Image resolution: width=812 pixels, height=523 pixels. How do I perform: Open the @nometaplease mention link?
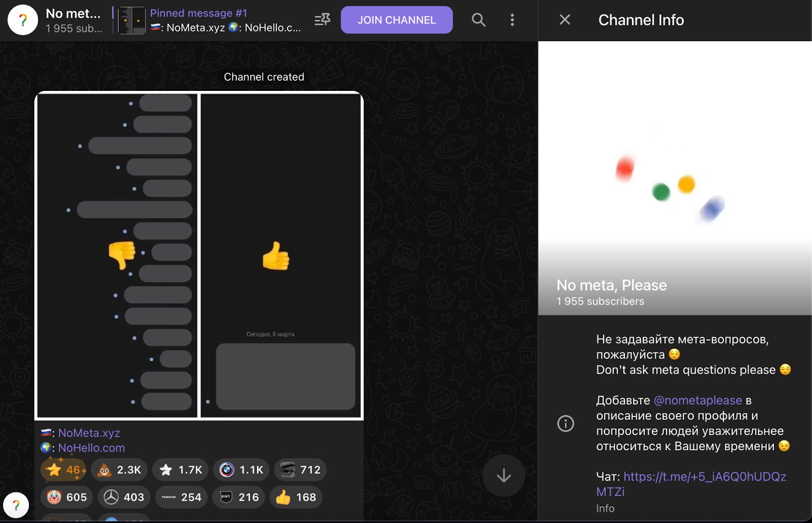[697, 400]
